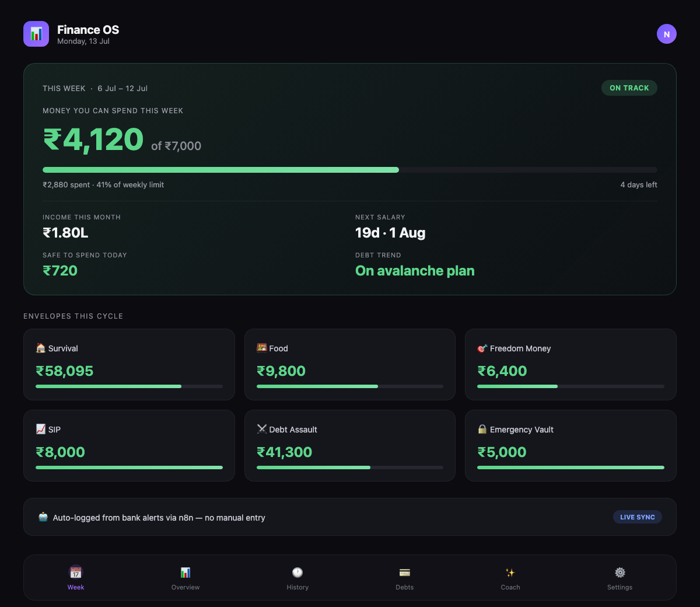Click the SIP chart icon
This screenshot has height=607, width=700.
click(41, 429)
